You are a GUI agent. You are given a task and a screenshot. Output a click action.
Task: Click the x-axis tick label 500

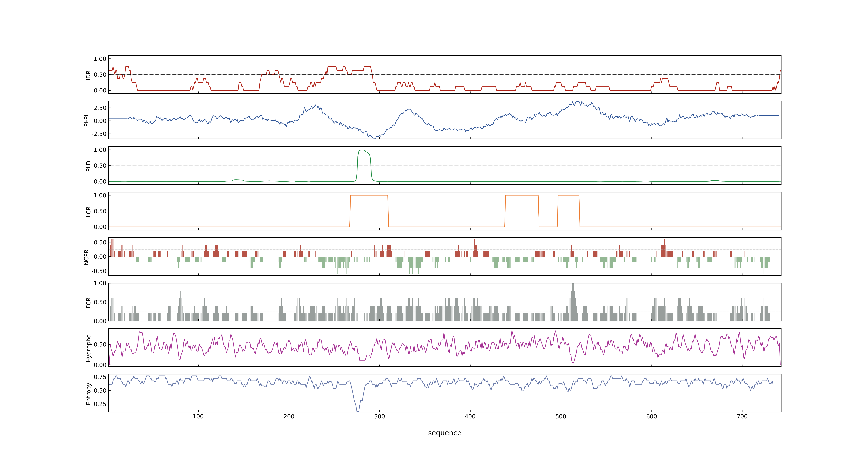coord(561,416)
